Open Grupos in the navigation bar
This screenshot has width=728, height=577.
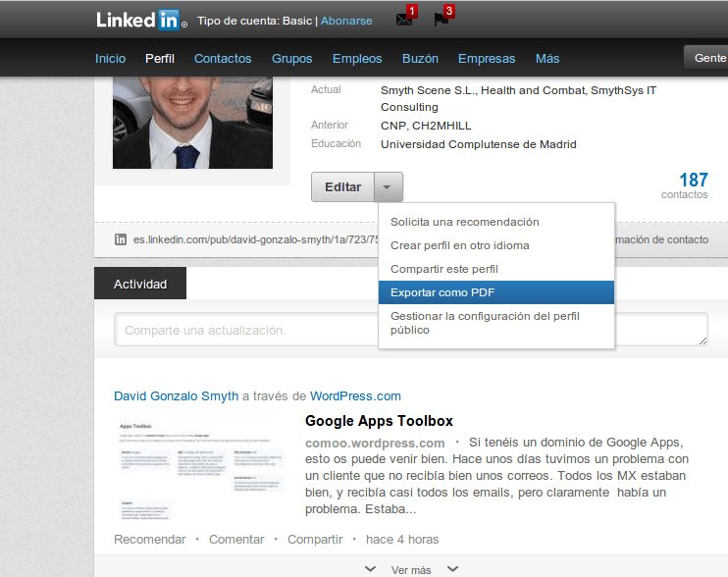(x=292, y=59)
